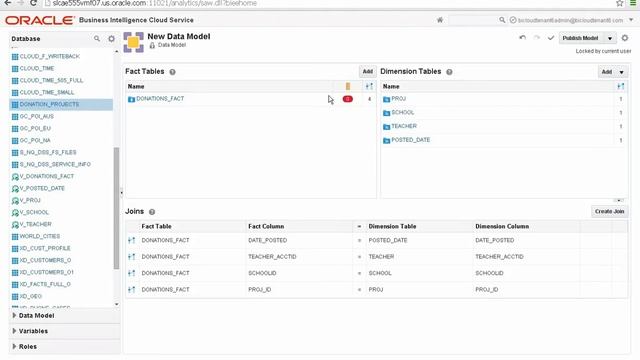Click Dimension Column header in Joins
This screenshot has height=360, width=640.
502,227
